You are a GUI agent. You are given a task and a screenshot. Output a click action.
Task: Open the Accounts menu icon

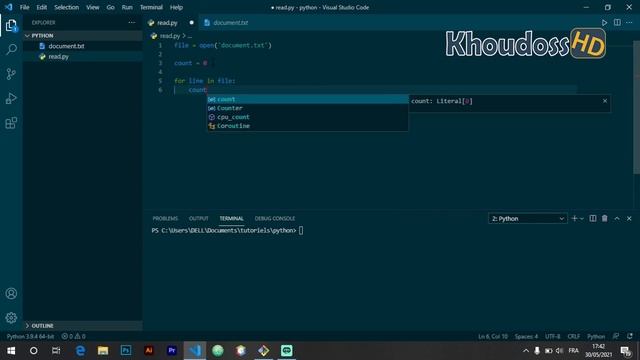[11, 293]
